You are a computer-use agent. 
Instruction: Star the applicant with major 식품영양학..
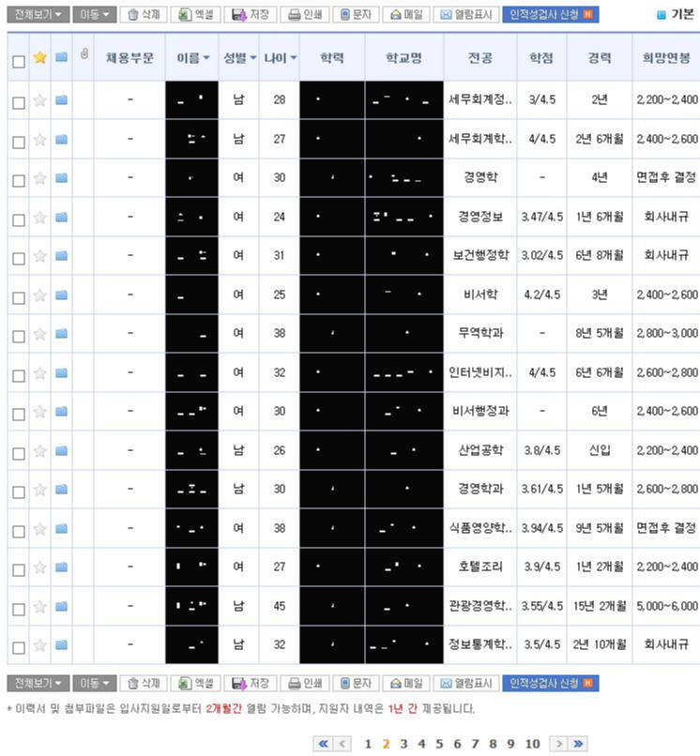pyautogui.click(x=40, y=528)
